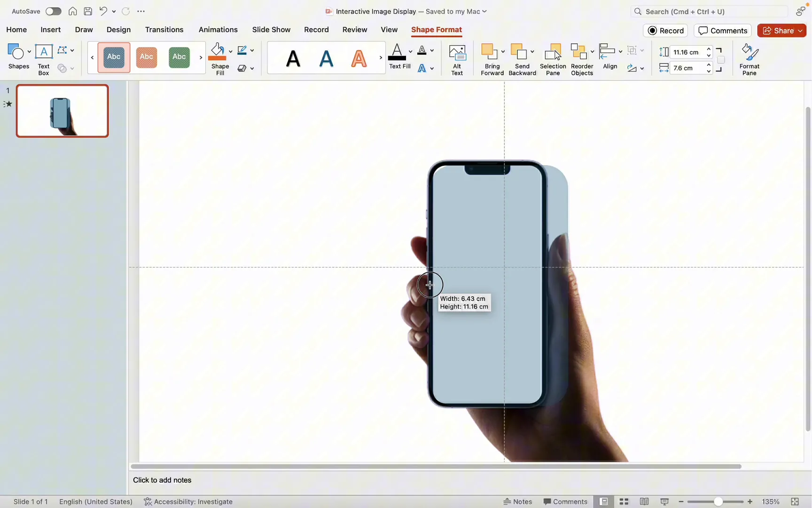Click the Shape Outline pen icon
This screenshot has height=508, width=812.
tap(242, 50)
